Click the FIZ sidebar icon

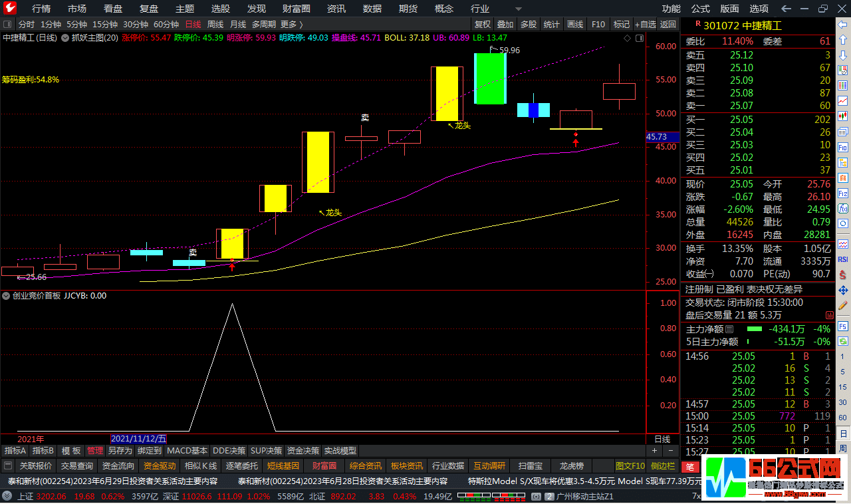pos(843,193)
